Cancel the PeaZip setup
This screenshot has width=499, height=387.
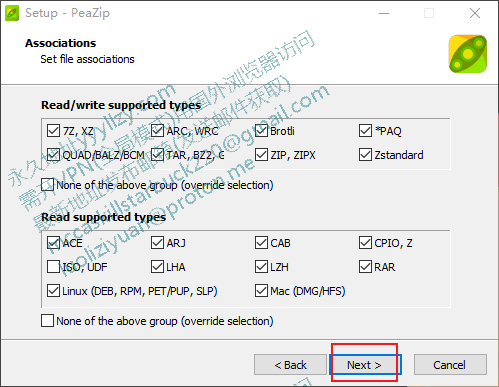(450, 365)
